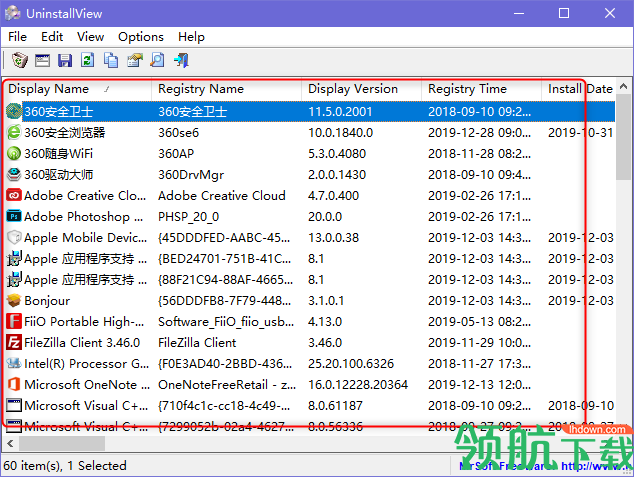Screen dimensions: 634x477
Task: Open the Help menu
Action: (191, 37)
